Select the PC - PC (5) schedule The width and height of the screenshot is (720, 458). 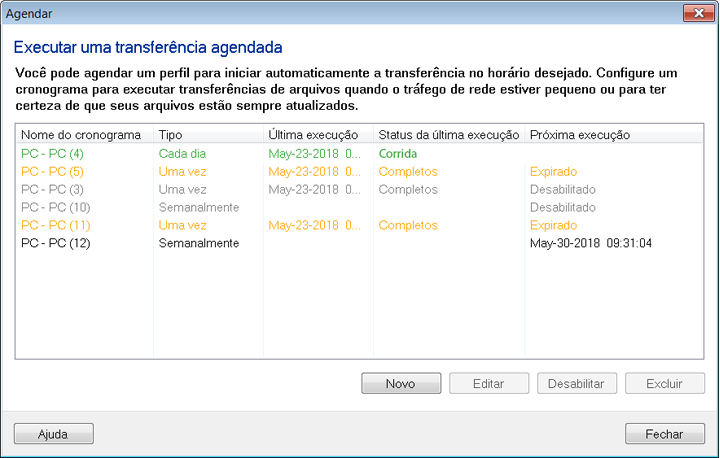pos(52,172)
